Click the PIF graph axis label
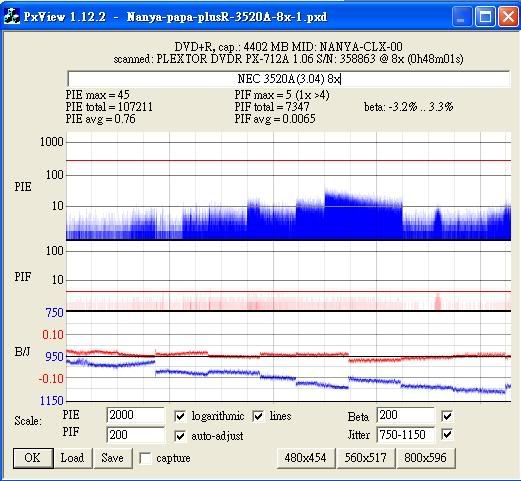The height and width of the screenshot is (481, 521). (x=23, y=277)
